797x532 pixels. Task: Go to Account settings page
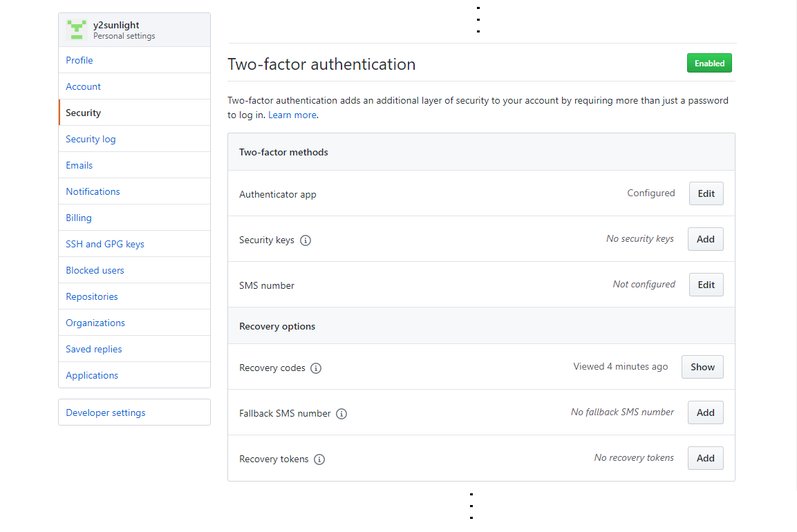point(84,86)
